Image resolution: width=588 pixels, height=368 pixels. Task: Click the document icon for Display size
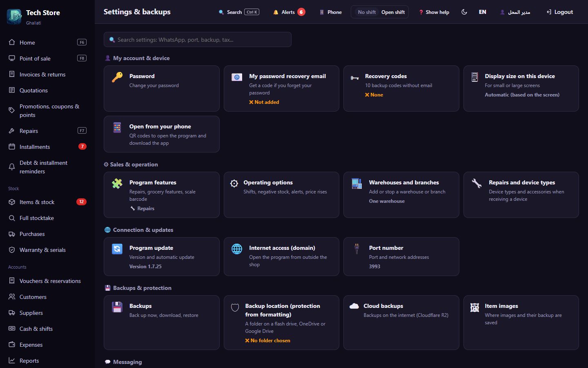474,77
